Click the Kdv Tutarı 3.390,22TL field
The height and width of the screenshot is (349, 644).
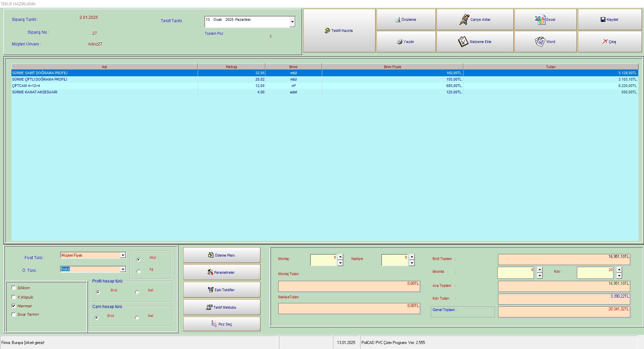pos(564,299)
